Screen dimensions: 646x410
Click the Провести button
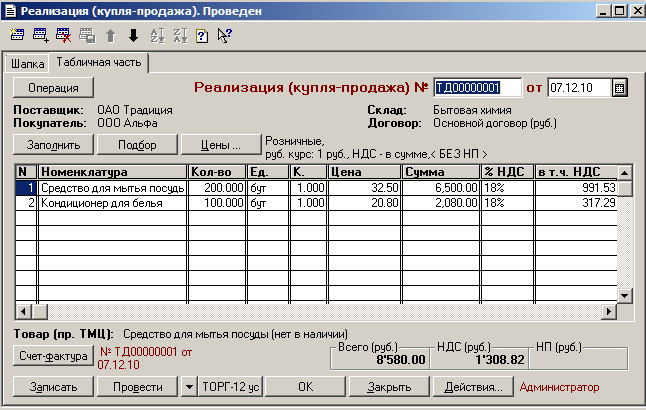click(x=138, y=386)
